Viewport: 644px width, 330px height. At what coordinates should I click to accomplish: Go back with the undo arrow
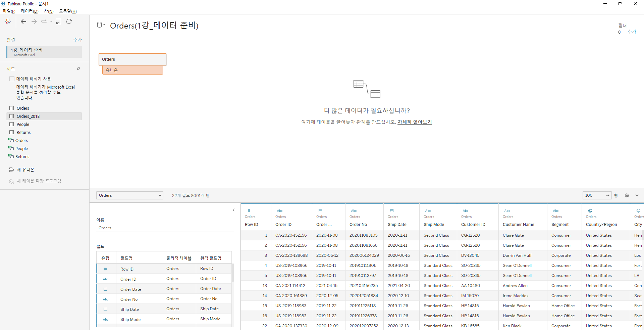coord(23,21)
